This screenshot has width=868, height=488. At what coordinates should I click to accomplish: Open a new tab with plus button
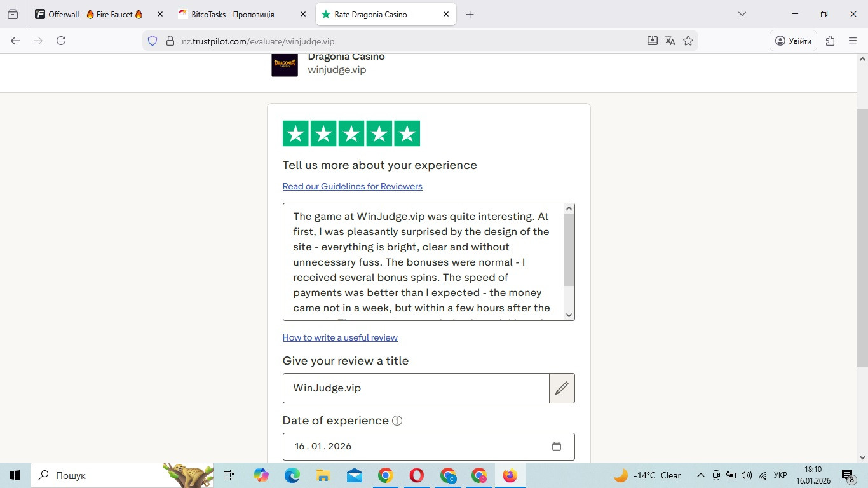click(470, 14)
